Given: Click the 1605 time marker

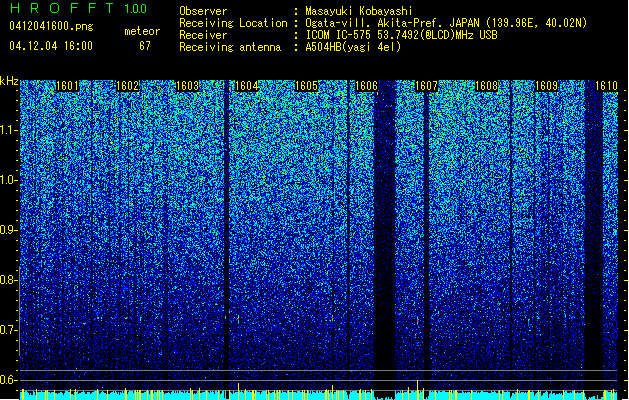Looking at the screenshot, I should 306,86.
